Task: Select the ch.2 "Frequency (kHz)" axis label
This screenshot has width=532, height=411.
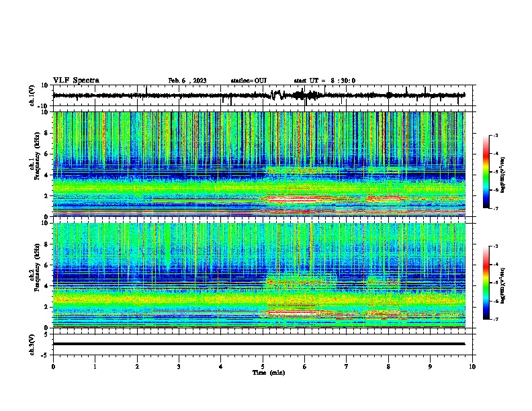Action: [37, 267]
